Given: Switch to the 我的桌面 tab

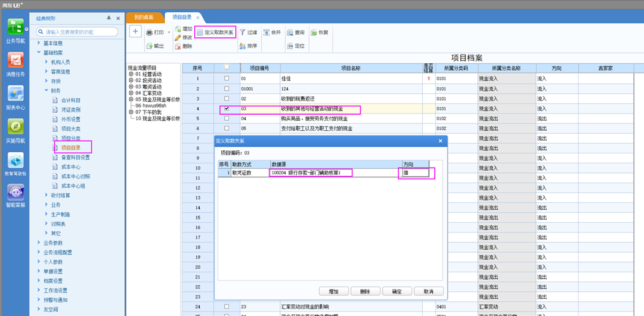Looking at the screenshot, I should click(144, 17).
